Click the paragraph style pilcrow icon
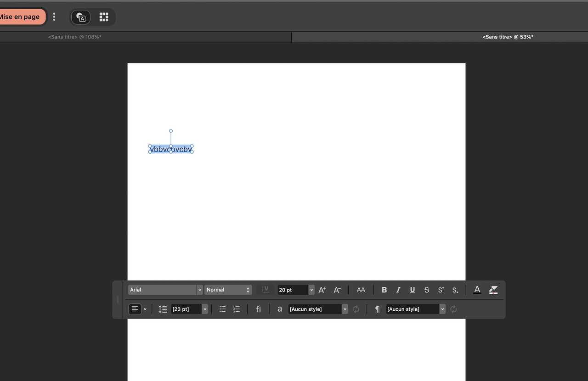The image size is (588, 381). coord(378,309)
